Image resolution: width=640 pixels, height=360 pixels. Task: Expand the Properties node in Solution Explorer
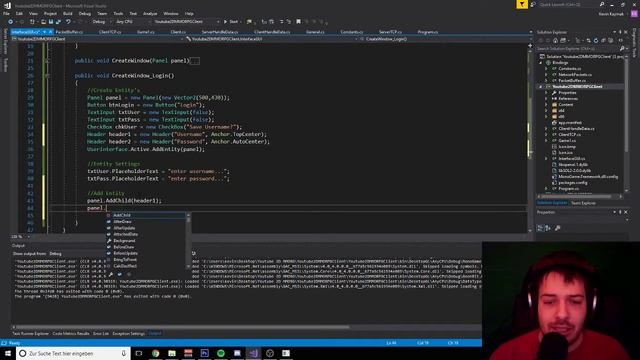tap(546, 93)
